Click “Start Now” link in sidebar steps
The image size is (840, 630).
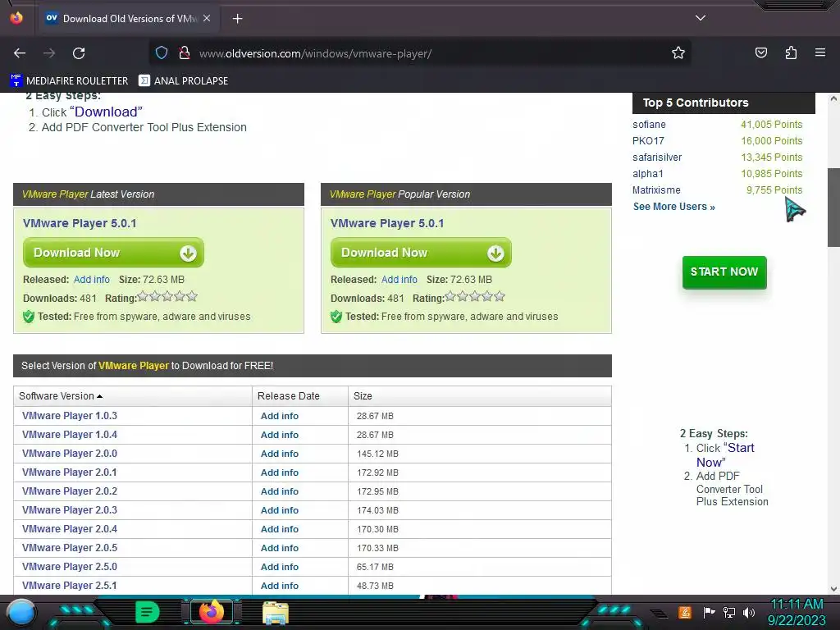(725, 454)
